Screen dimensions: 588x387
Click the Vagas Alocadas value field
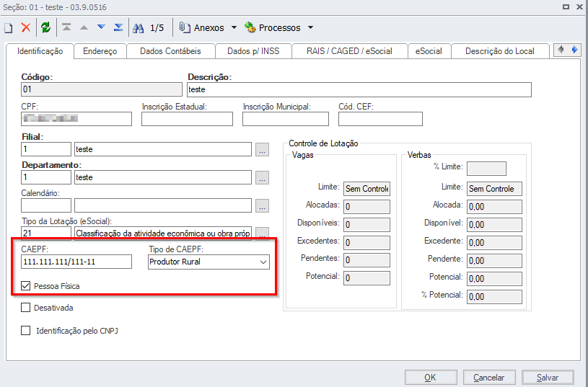pos(367,207)
